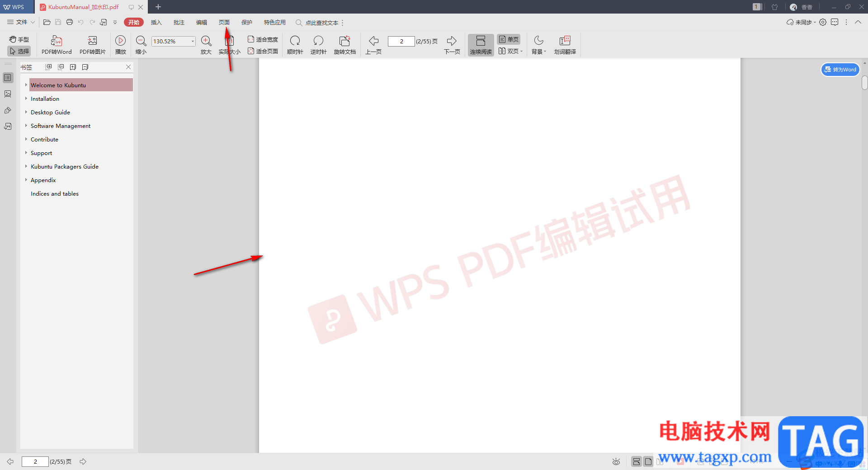
Task: Fit whole page (适合页面)
Action: click(x=263, y=51)
